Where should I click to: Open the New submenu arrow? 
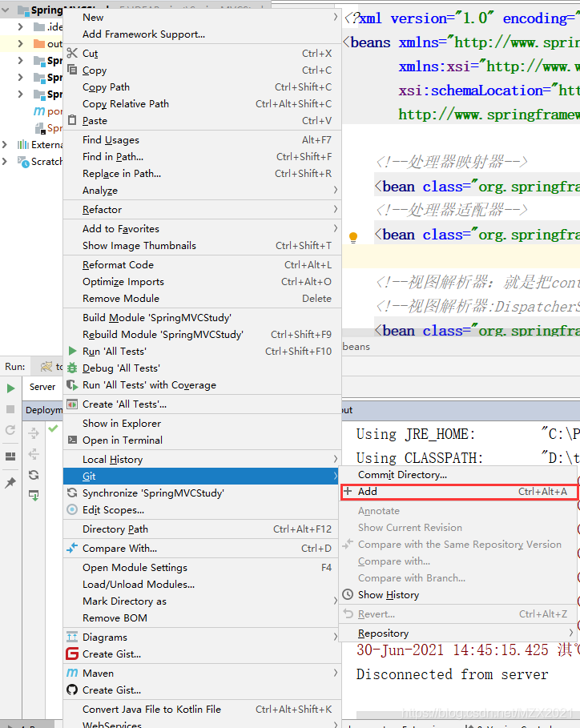tap(336, 17)
